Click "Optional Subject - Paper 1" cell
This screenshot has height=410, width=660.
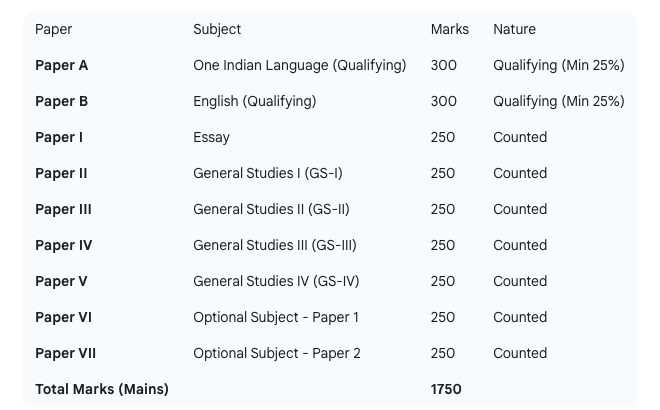tap(276, 318)
